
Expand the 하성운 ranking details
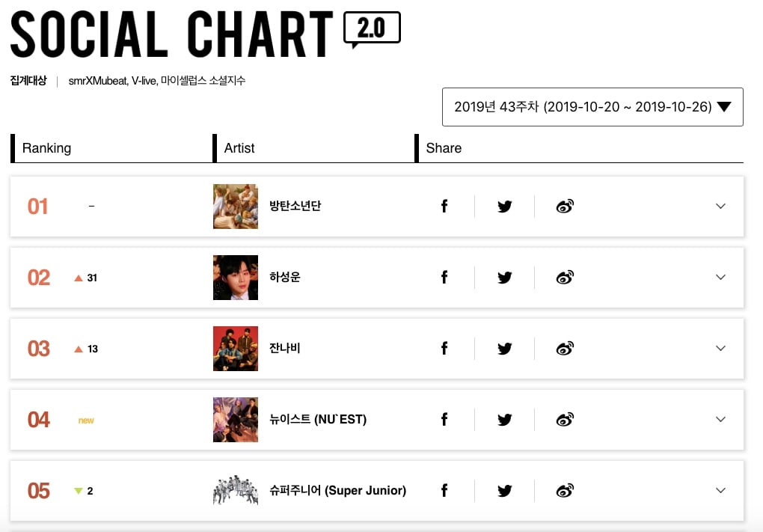(720, 278)
